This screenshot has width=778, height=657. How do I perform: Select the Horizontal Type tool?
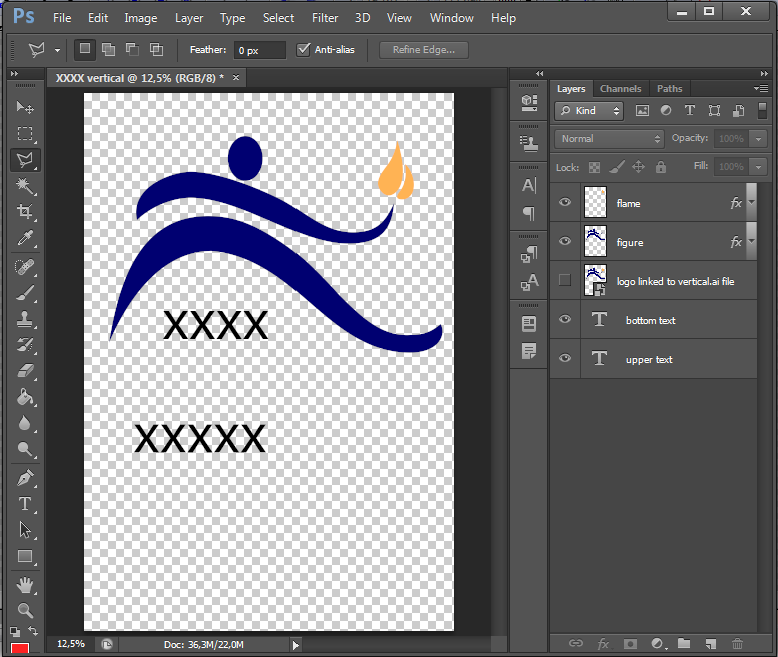[x=25, y=504]
